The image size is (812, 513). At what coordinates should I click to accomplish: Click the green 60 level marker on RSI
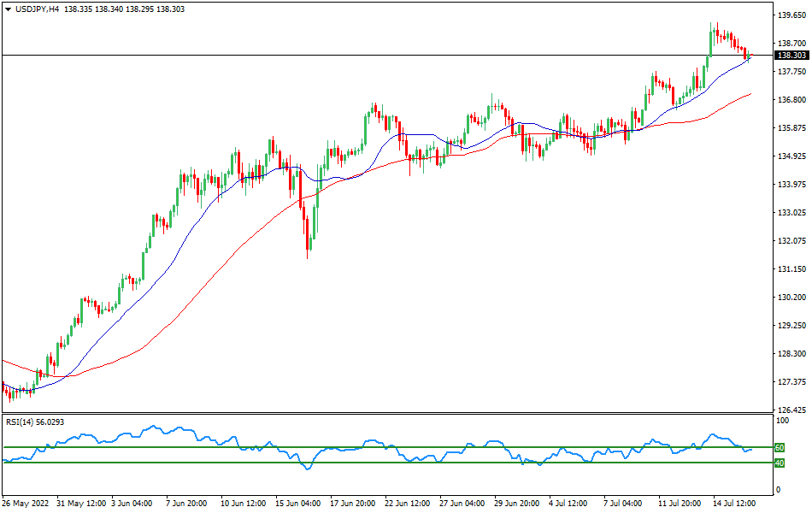tap(779, 447)
